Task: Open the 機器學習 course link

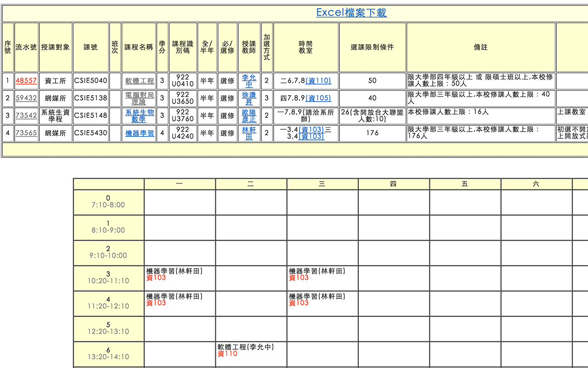Action: point(140,133)
